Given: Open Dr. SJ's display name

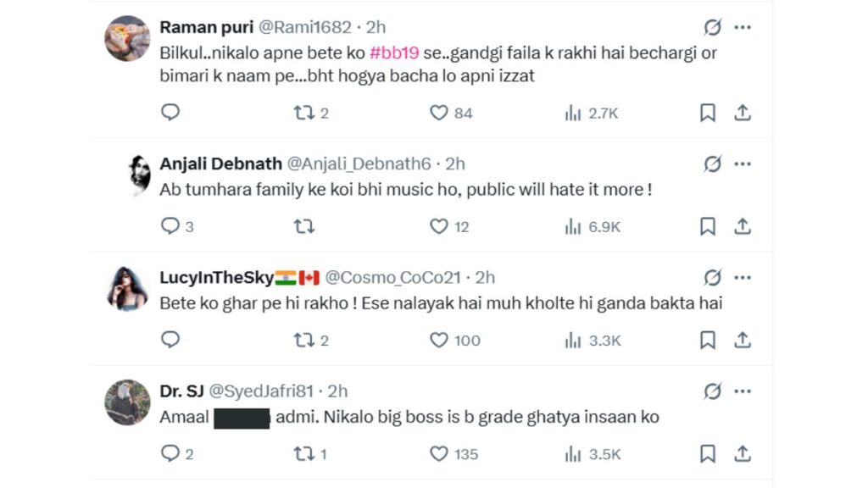Looking at the screenshot, I should [179, 391].
